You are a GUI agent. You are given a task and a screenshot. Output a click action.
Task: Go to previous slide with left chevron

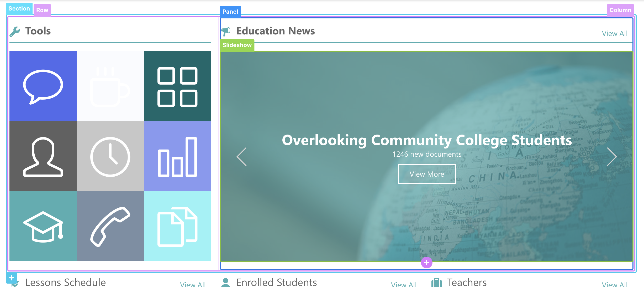pos(242,157)
